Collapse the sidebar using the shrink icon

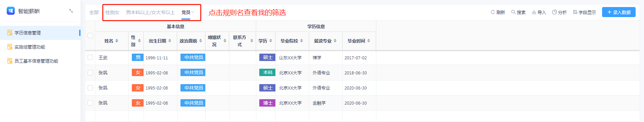(x=71, y=11)
